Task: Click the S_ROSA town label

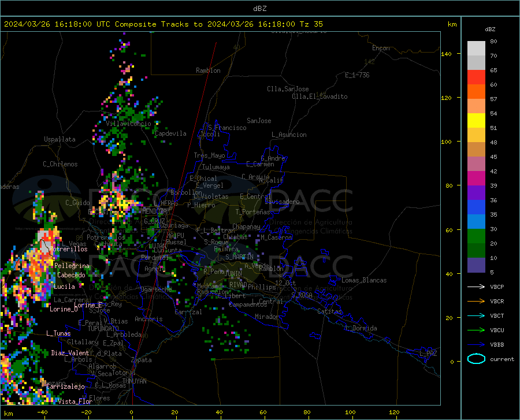Action: point(302,295)
